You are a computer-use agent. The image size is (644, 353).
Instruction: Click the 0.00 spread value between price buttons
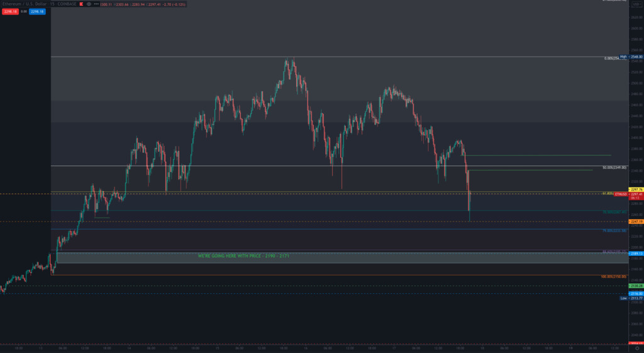(x=25, y=11)
